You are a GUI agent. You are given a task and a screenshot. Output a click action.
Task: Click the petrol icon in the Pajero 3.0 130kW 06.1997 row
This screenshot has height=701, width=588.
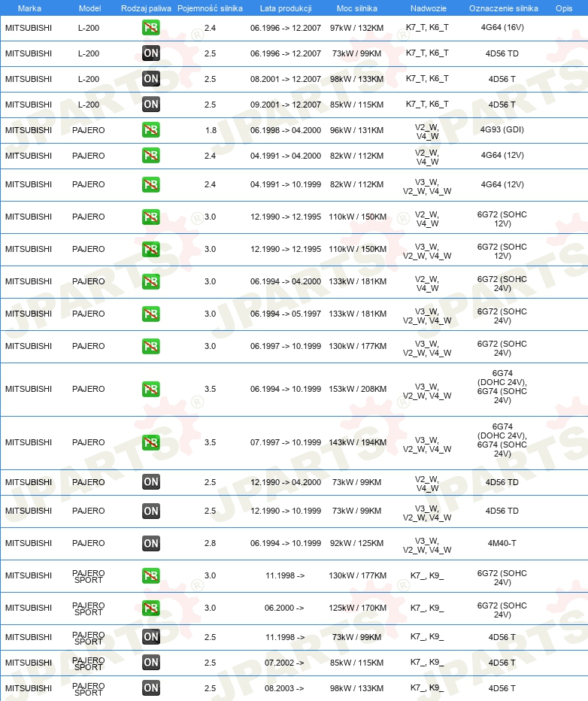[151, 346]
